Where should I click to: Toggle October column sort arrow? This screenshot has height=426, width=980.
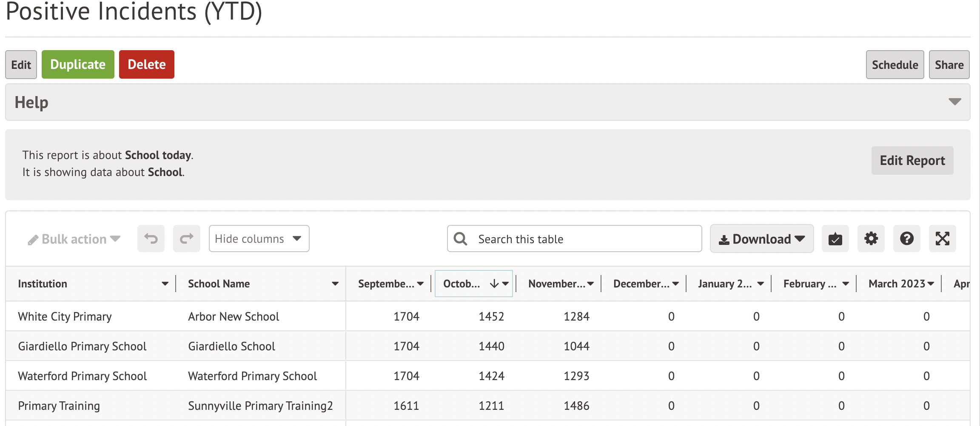[x=494, y=284]
